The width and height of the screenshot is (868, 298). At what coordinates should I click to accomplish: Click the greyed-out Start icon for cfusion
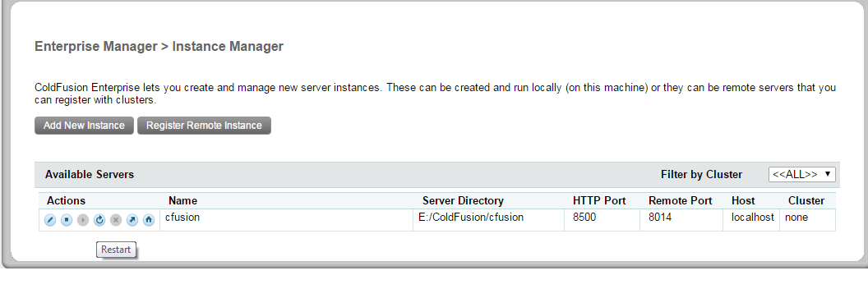(x=83, y=220)
